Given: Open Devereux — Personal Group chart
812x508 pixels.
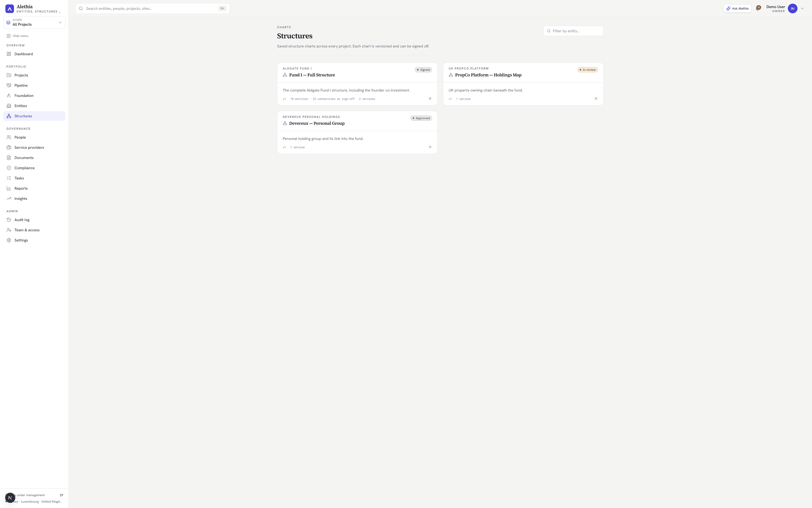Looking at the screenshot, I should (317, 123).
